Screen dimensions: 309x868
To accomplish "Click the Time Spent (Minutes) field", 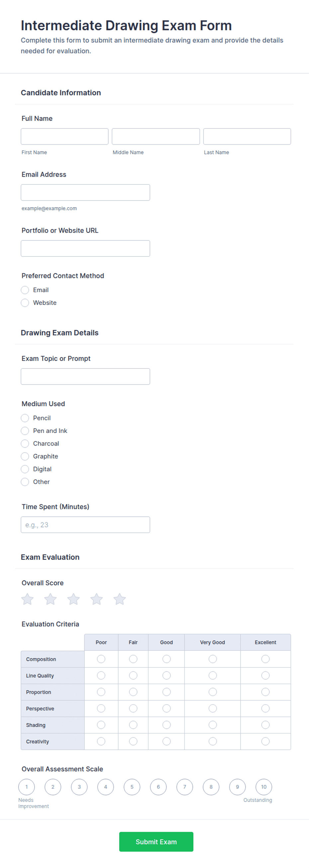I will coord(85,525).
